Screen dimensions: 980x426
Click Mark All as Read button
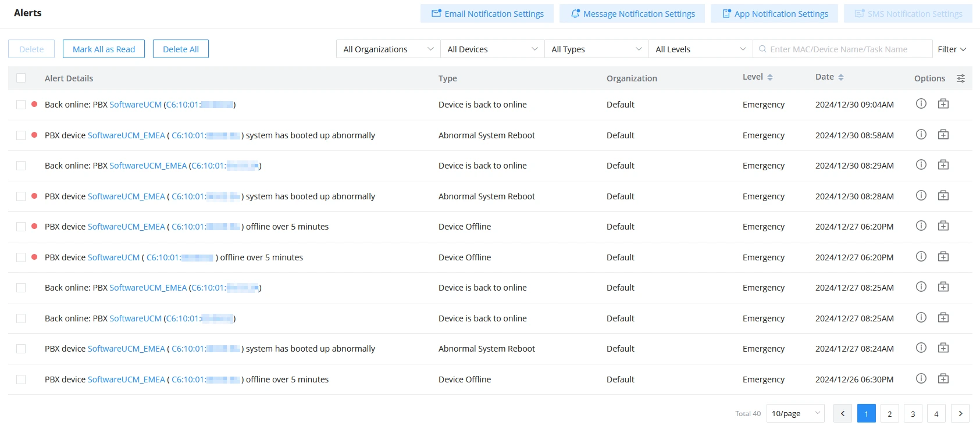pos(104,49)
